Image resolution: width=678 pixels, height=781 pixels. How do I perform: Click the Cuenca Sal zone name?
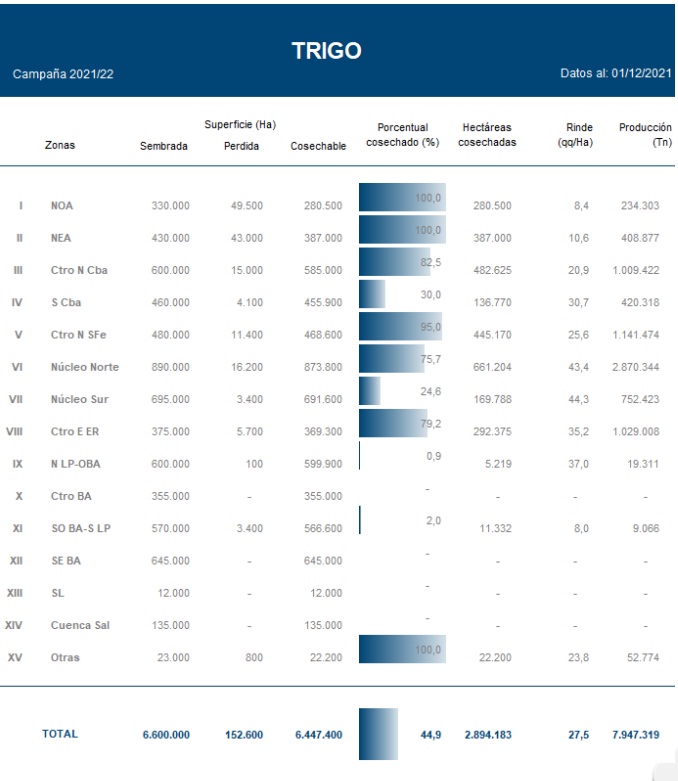pyautogui.click(x=81, y=625)
